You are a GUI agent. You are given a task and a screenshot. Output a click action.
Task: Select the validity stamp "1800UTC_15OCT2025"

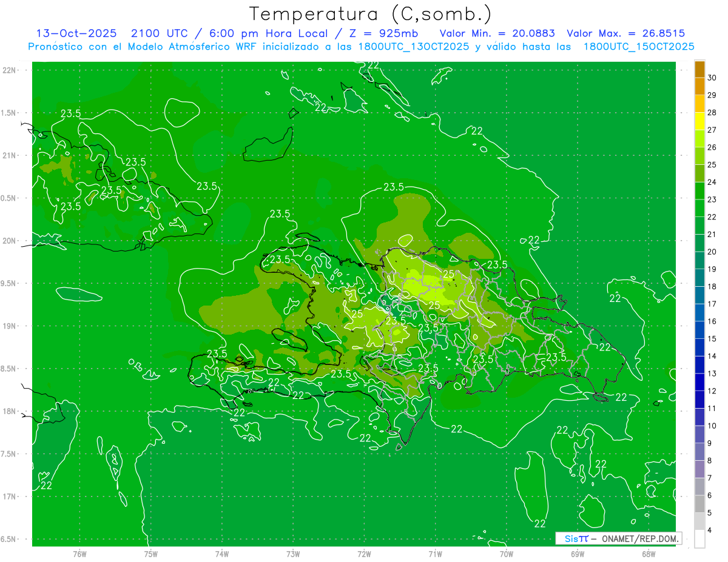click(x=638, y=47)
